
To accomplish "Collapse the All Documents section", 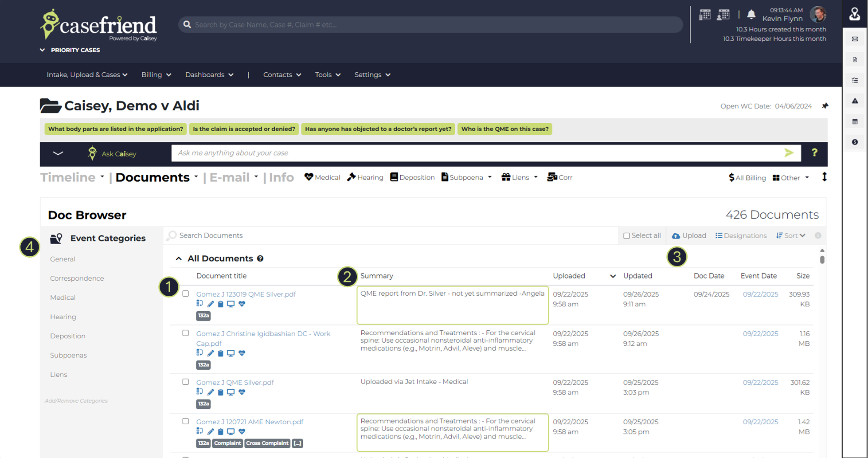I will click(x=179, y=258).
